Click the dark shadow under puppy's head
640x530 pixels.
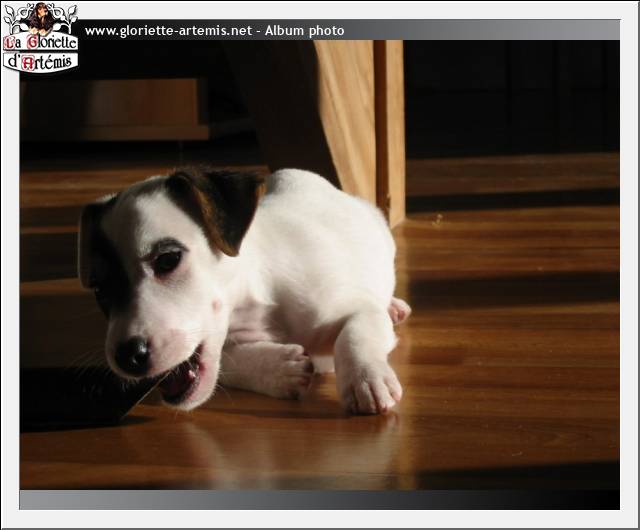pos(80,400)
